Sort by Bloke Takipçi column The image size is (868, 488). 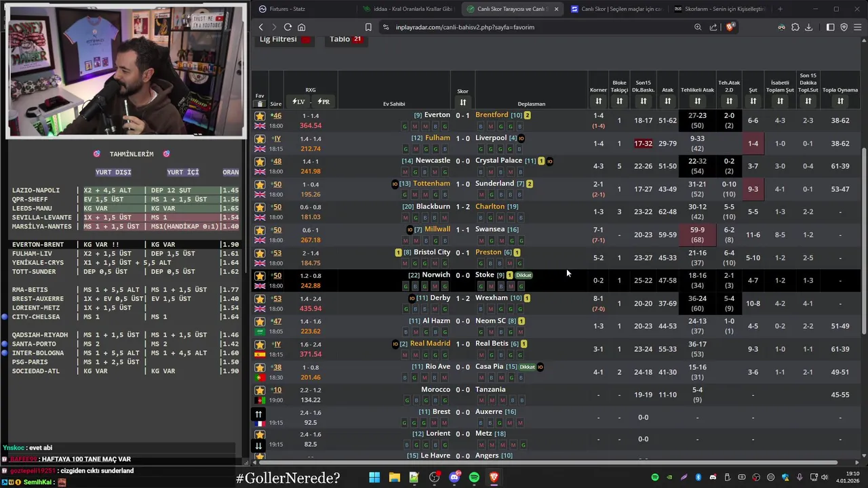(x=619, y=101)
